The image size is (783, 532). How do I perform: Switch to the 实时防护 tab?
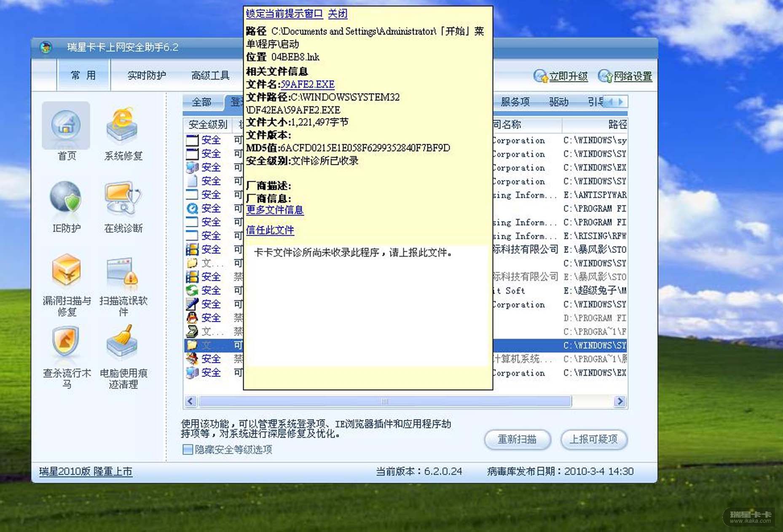point(147,75)
